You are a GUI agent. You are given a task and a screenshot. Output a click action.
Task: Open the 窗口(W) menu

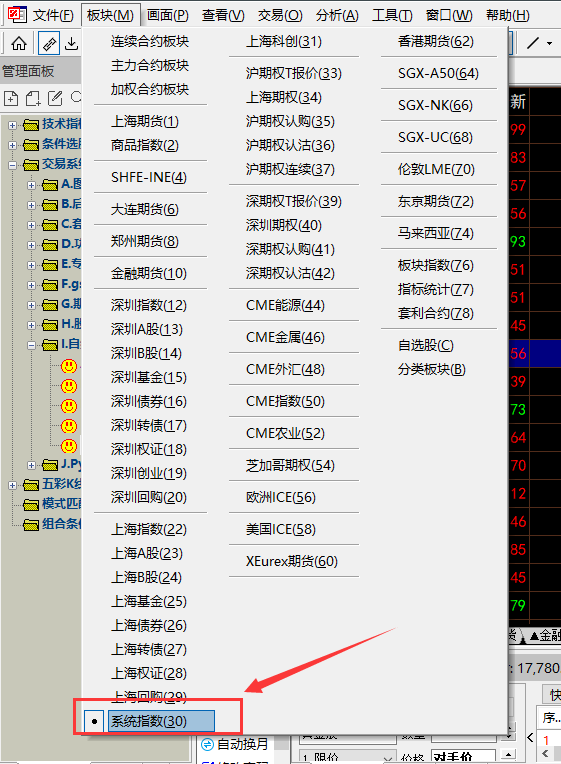(x=449, y=15)
